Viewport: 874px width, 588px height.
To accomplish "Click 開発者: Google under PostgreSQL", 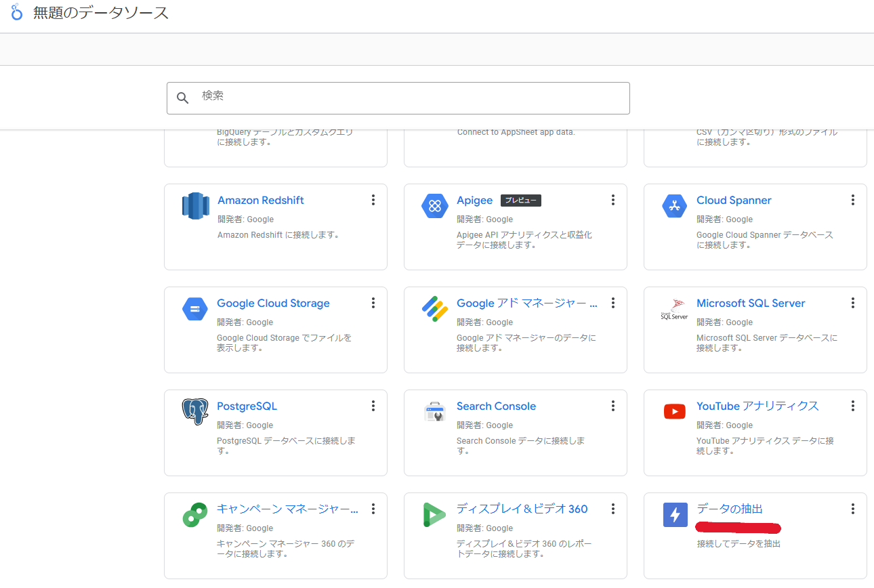I will (x=245, y=425).
